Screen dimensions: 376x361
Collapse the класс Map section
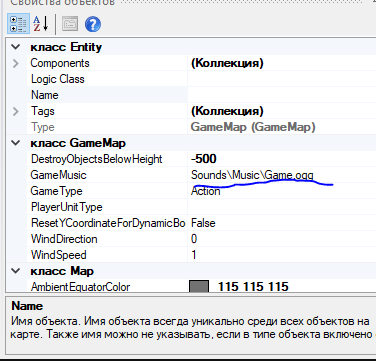16,271
